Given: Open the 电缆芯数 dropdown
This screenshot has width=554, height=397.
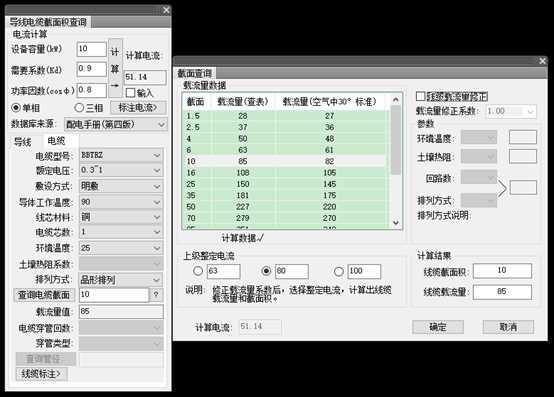Looking at the screenshot, I should coord(121,232).
